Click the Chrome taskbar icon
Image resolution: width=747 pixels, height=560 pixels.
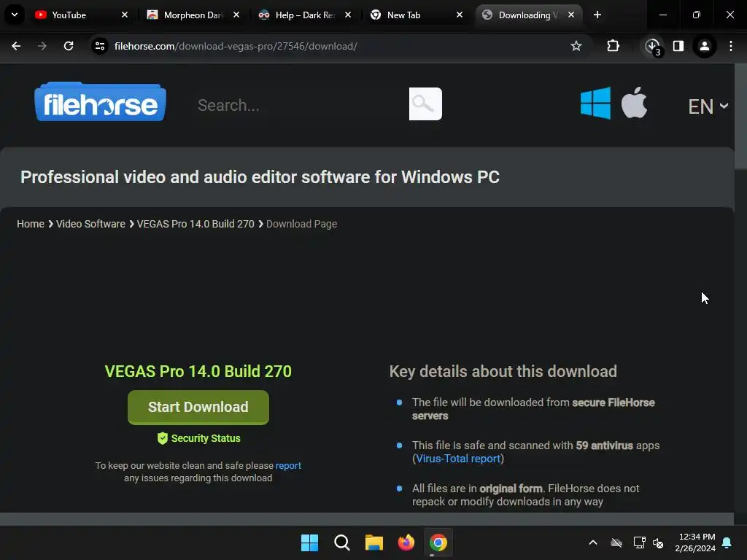coord(438,542)
